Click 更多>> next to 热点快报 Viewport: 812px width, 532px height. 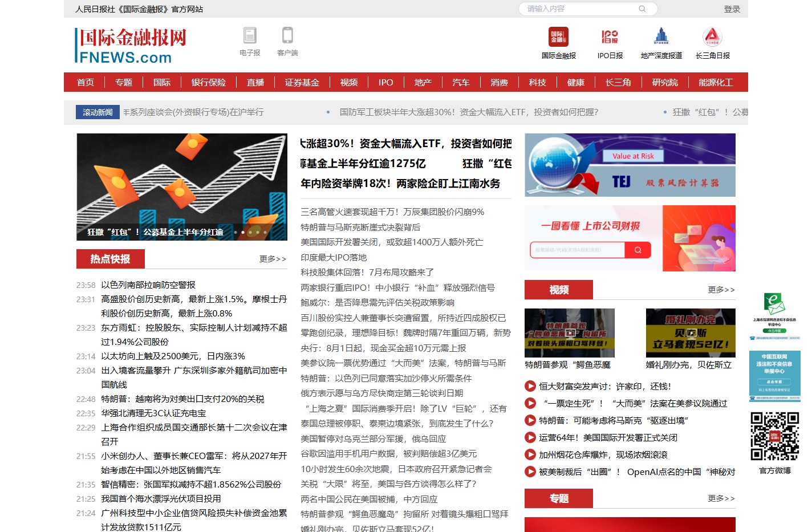point(273,259)
